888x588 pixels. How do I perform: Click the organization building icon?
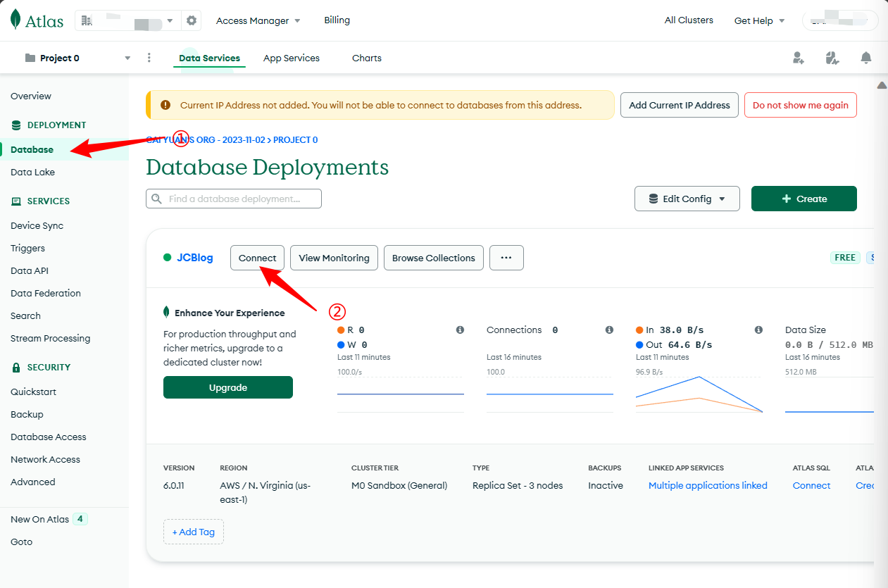(x=87, y=20)
